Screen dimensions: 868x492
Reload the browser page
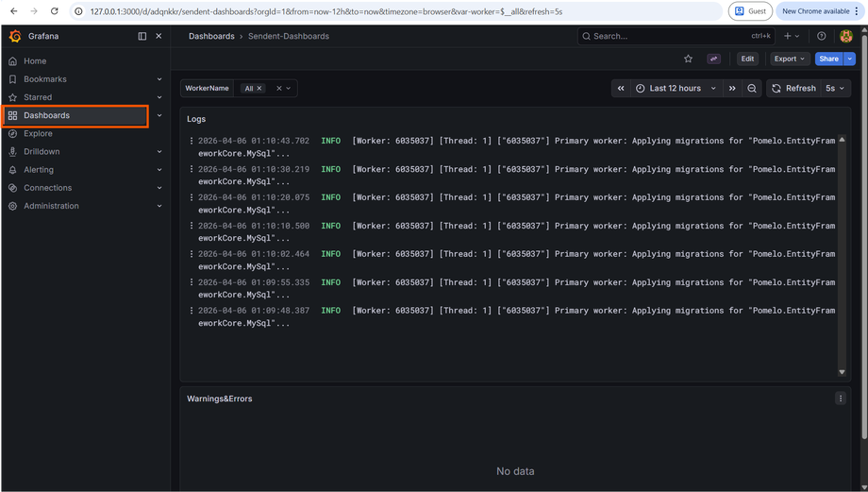(x=55, y=11)
